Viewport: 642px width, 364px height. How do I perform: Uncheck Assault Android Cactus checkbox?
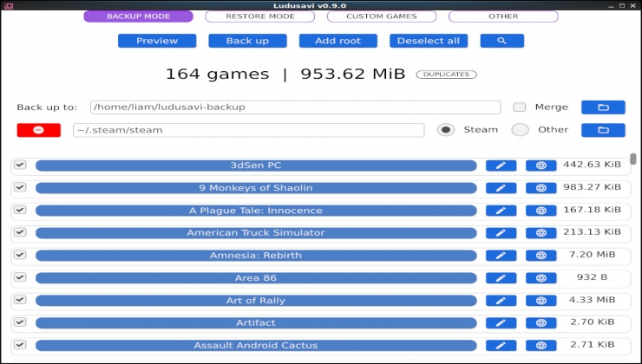click(x=20, y=344)
